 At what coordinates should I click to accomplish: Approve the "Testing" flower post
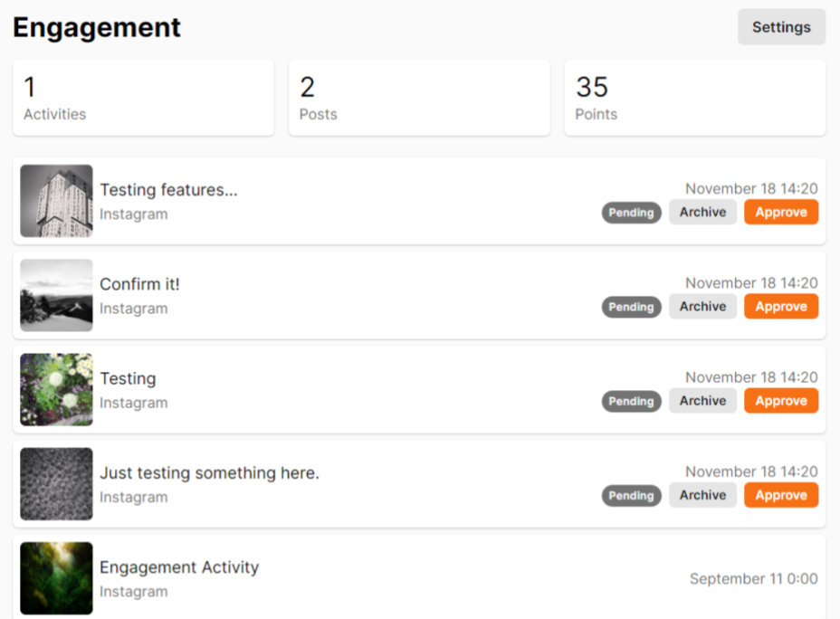pos(781,401)
